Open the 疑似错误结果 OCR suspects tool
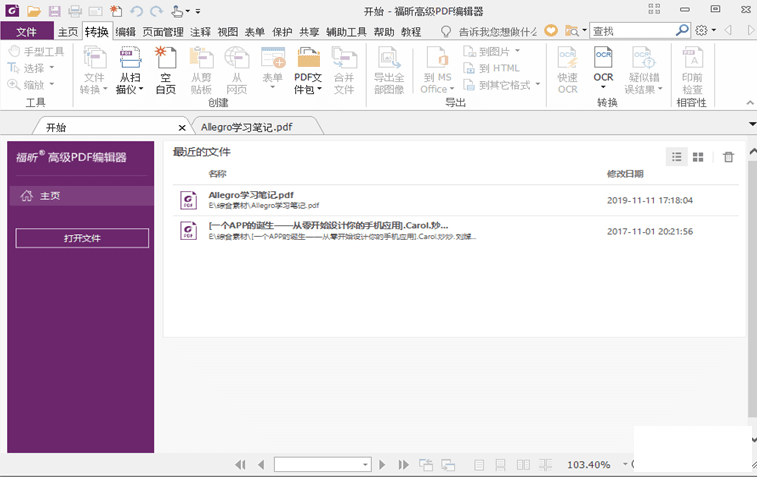The image size is (757, 477). tap(643, 70)
